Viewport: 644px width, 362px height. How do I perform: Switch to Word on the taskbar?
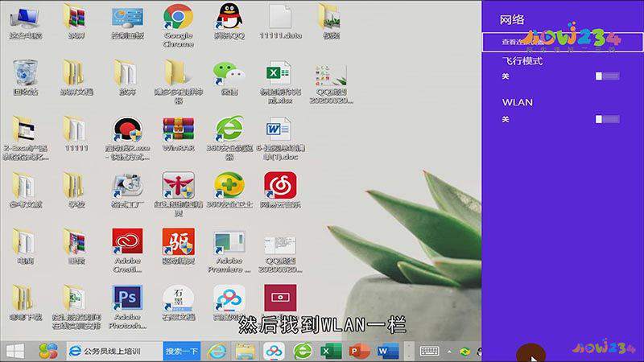pyautogui.click(x=388, y=352)
